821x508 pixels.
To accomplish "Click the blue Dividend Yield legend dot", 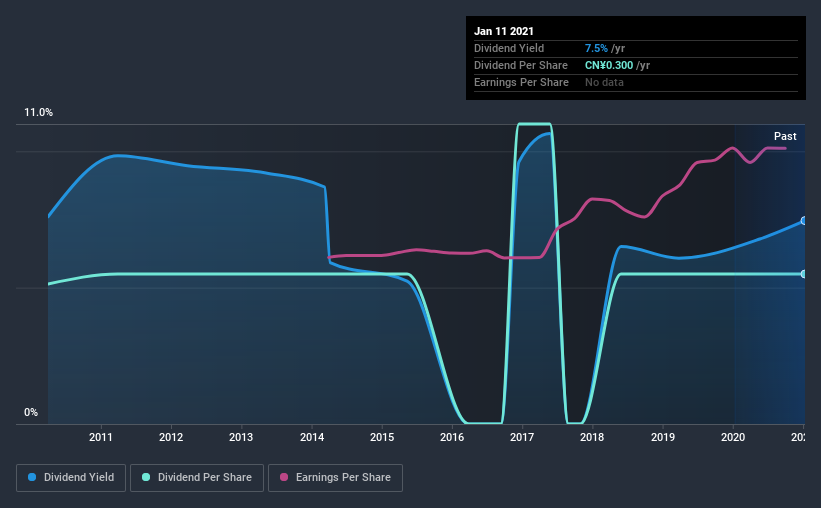I will (32, 477).
